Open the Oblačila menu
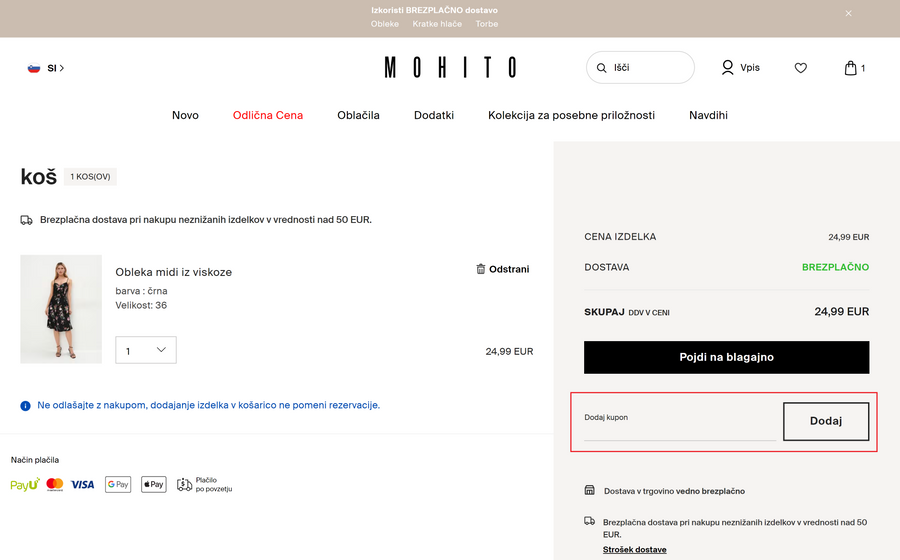The width and height of the screenshot is (900, 560). tap(358, 115)
